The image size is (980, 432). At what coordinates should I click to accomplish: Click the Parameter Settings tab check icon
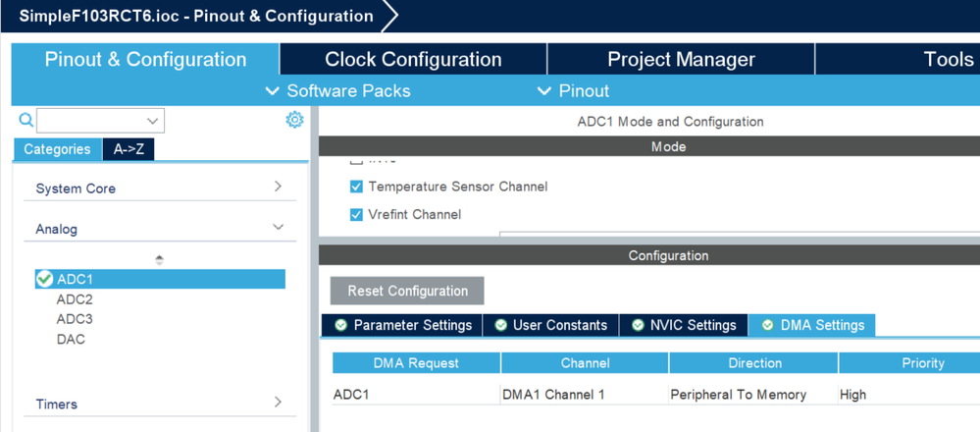click(341, 325)
